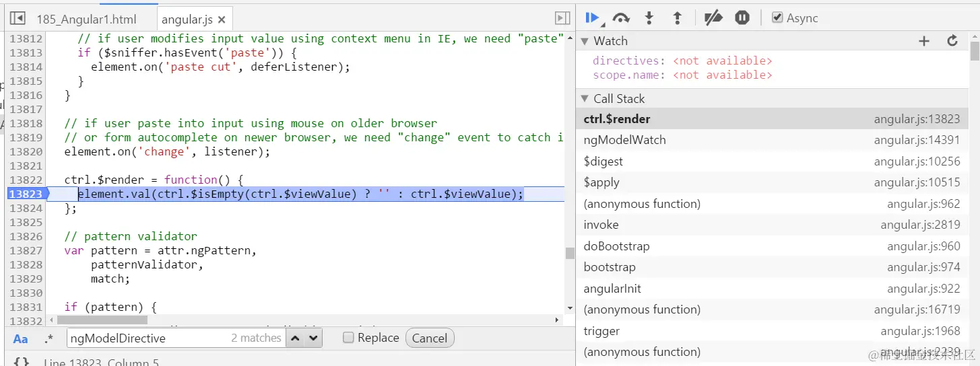The width and height of the screenshot is (980, 366).
Task: Step into next function call
Action: click(649, 18)
